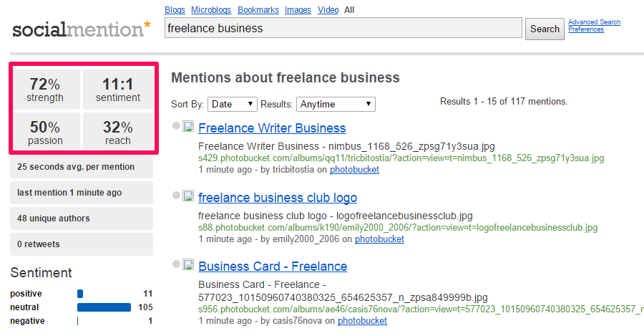This screenshot has height=336, width=644.
Task: Click the neutral sentiment bar
Action: point(104,307)
